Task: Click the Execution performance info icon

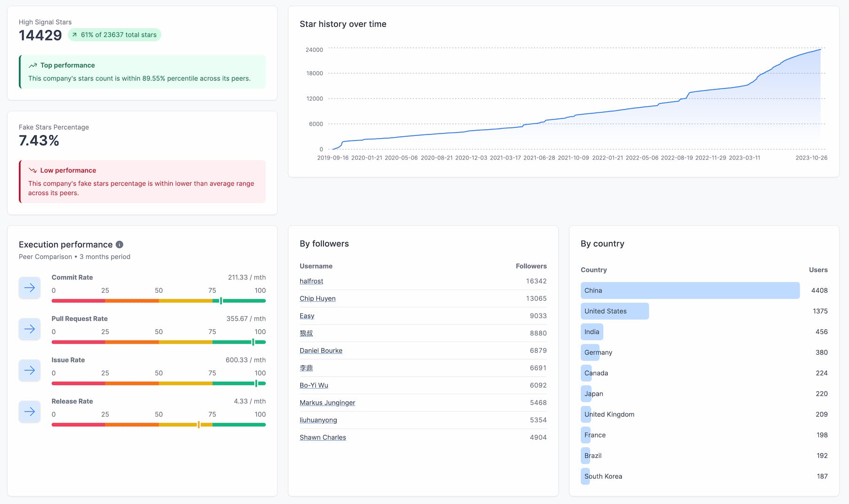Action: click(119, 244)
